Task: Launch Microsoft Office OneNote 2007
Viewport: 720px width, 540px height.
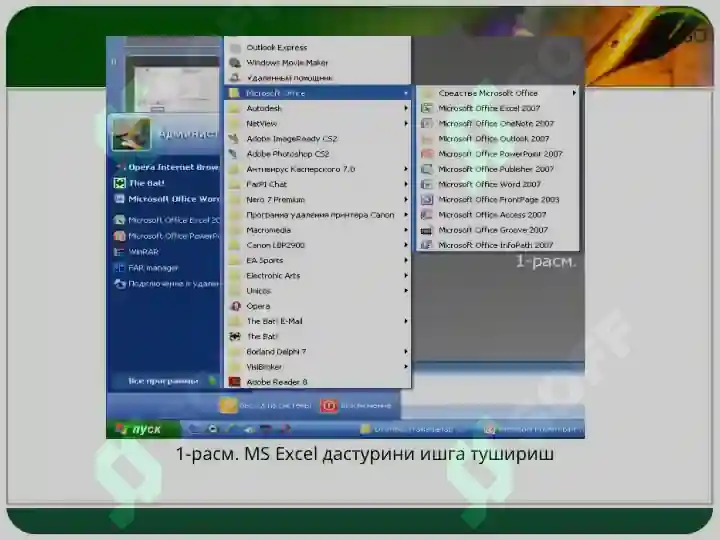Action: pos(497,124)
